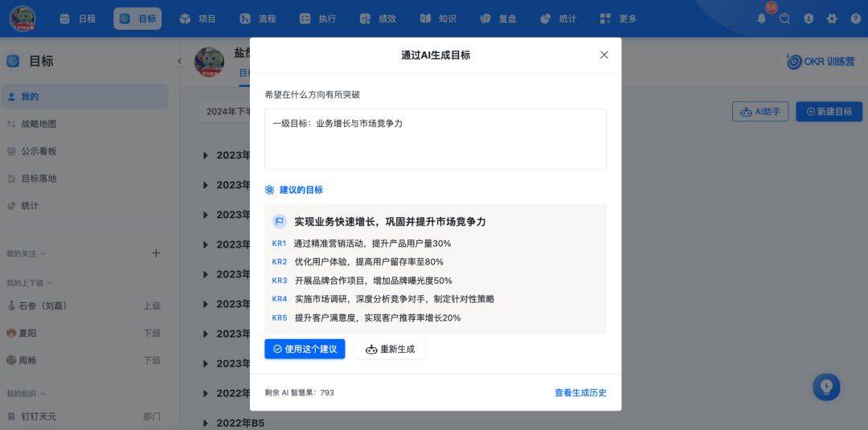This screenshot has height=430, width=868.
Task: Open the 日程 schedule menu
Action: tap(78, 18)
